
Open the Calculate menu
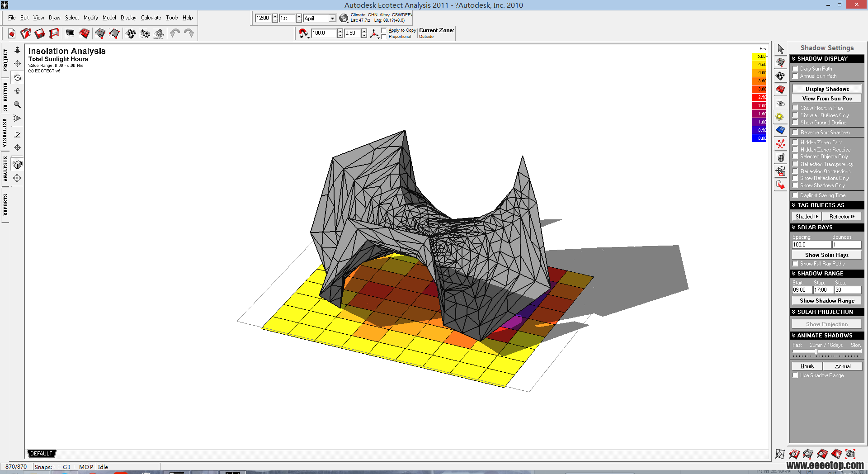[151, 18]
